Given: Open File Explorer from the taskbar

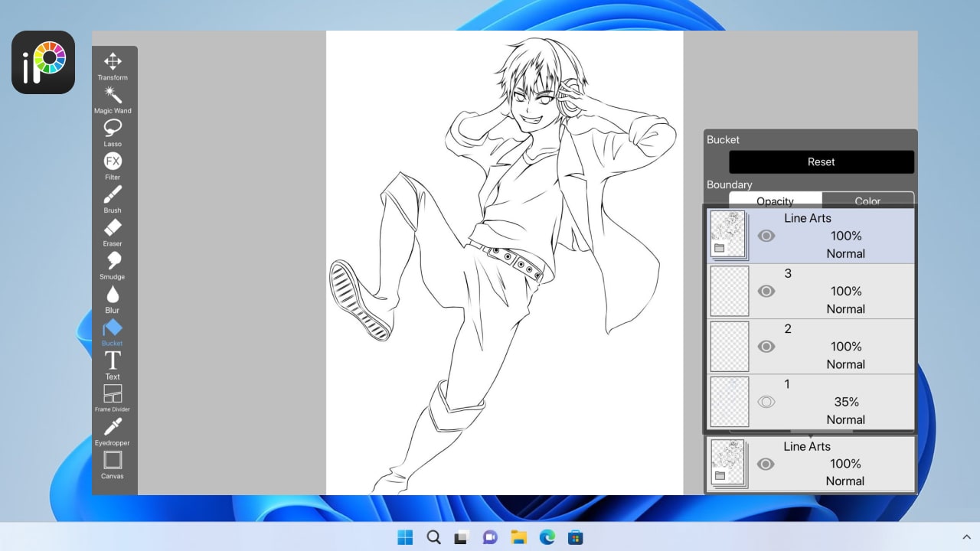Looking at the screenshot, I should [518, 537].
